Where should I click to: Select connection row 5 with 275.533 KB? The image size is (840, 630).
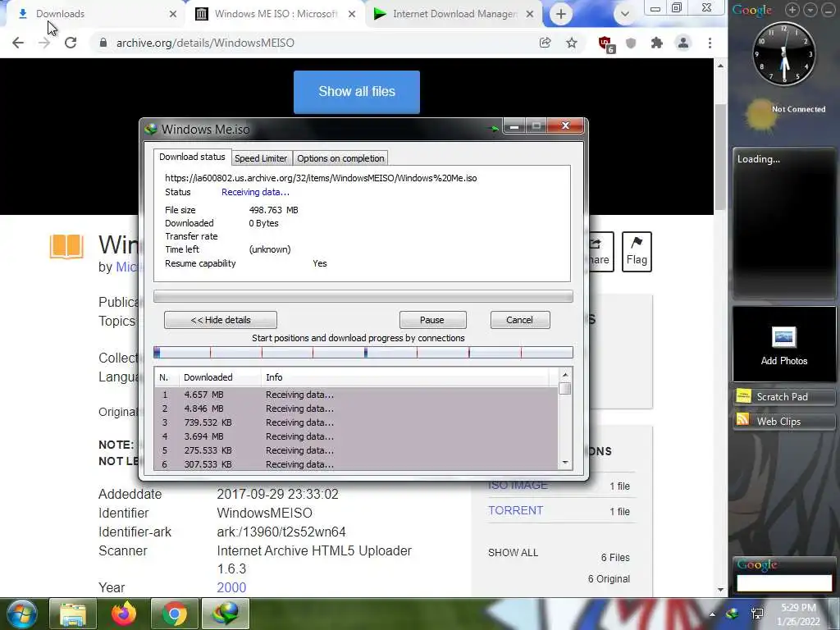[x=356, y=450]
